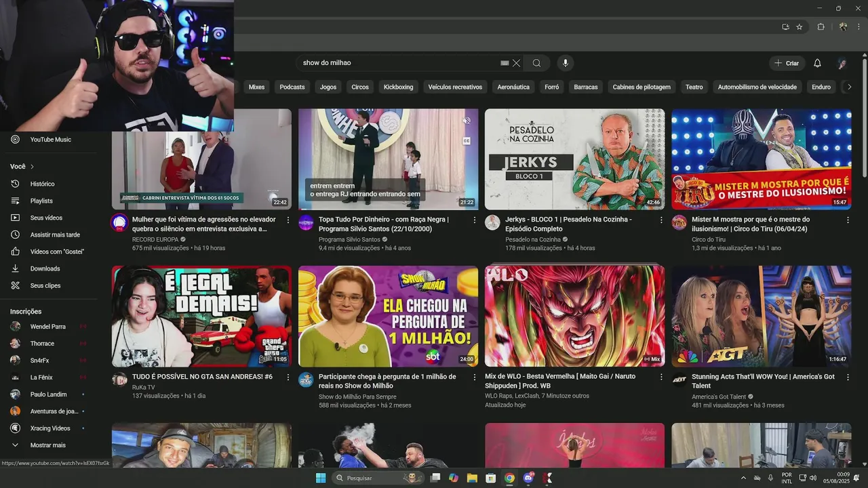Open the YouTube account avatar menu
Image resolution: width=868 pixels, height=488 pixels.
pos(842,63)
